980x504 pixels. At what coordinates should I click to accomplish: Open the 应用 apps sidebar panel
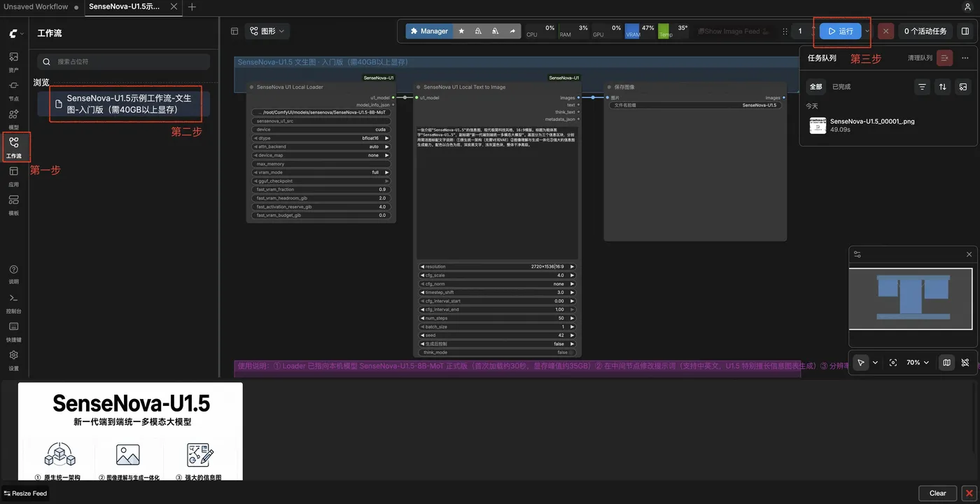point(13,176)
